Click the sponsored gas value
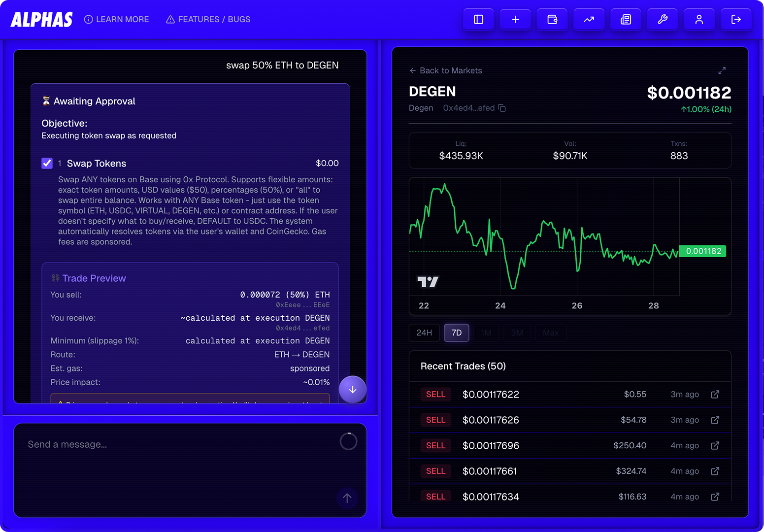The width and height of the screenshot is (764, 532). (310, 368)
